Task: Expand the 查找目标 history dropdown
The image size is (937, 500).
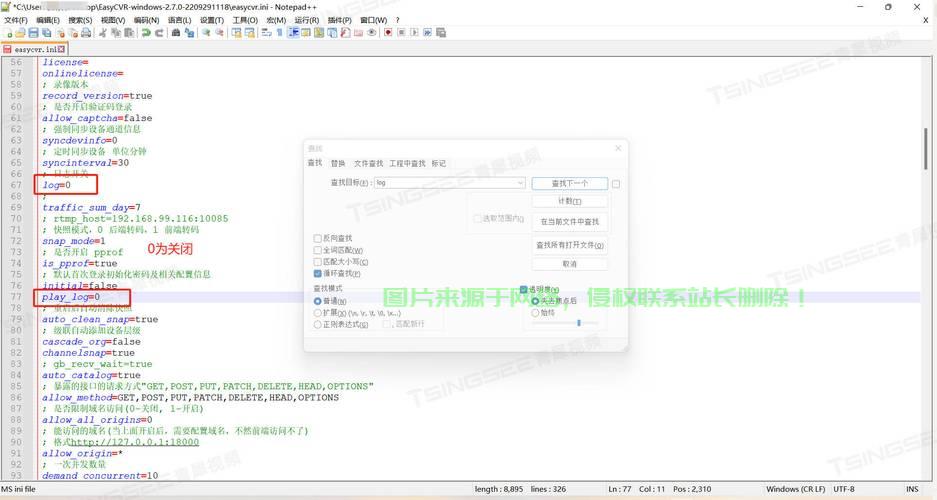Action: (x=520, y=183)
